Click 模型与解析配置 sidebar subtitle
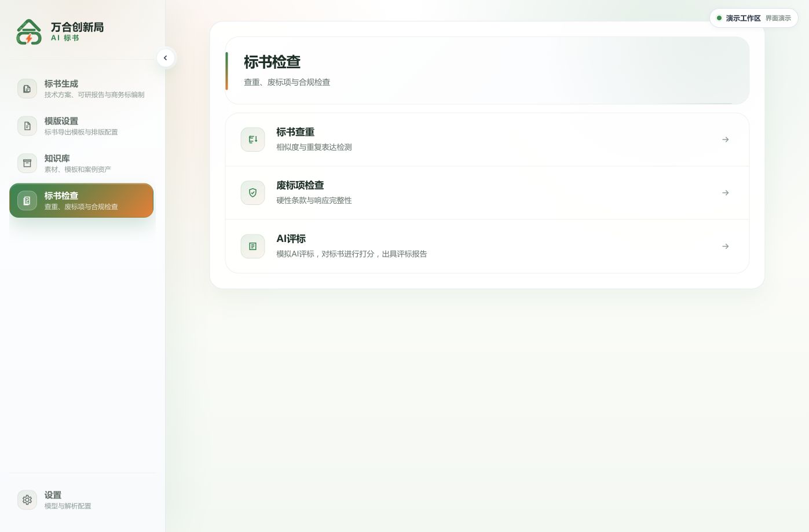The height and width of the screenshot is (532, 809). tap(68, 506)
